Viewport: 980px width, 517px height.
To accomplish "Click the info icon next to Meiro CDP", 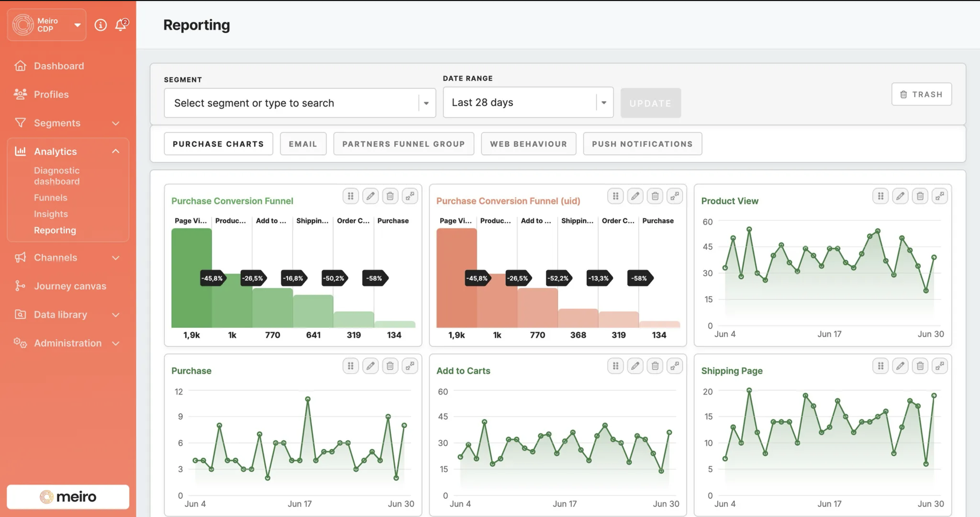I will (x=100, y=24).
